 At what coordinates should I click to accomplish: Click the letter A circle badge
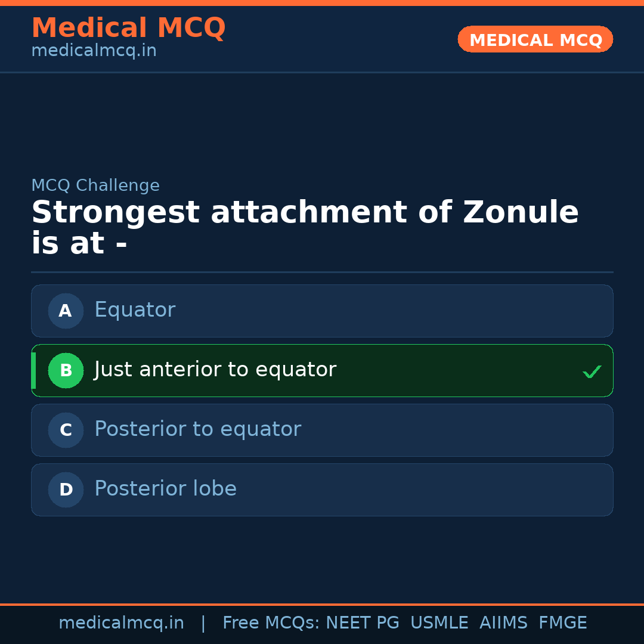66,311
